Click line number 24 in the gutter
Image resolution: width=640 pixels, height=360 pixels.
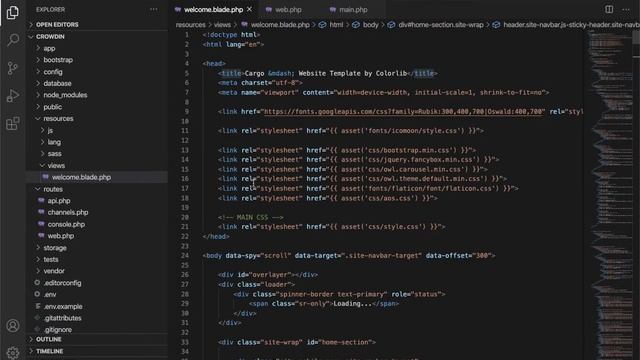[x=185, y=256]
